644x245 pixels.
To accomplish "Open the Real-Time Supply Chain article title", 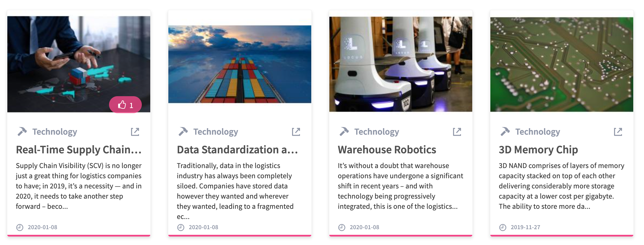I will pyautogui.click(x=79, y=150).
